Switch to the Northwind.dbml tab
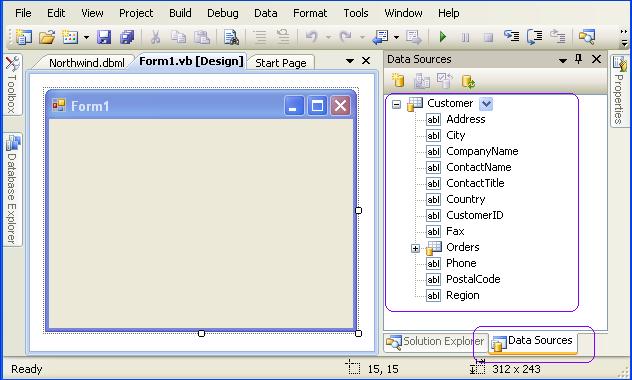The width and height of the screenshot is (632, 380). click(x=86, y=63)
